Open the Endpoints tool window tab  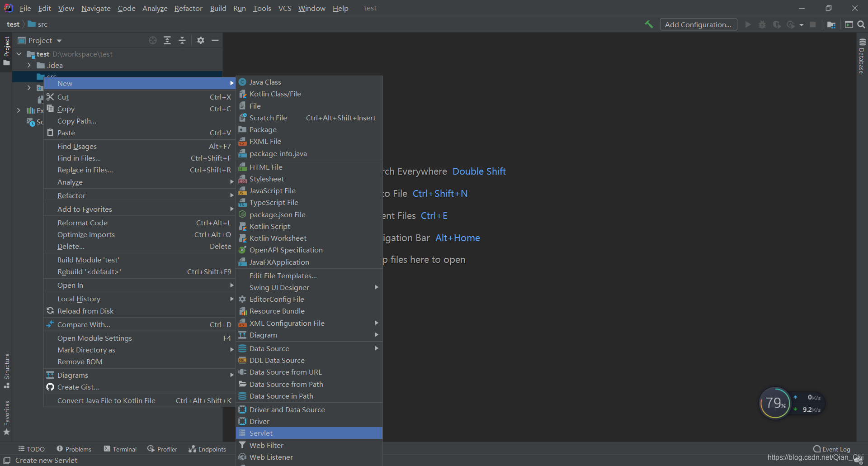coord(208,449)
